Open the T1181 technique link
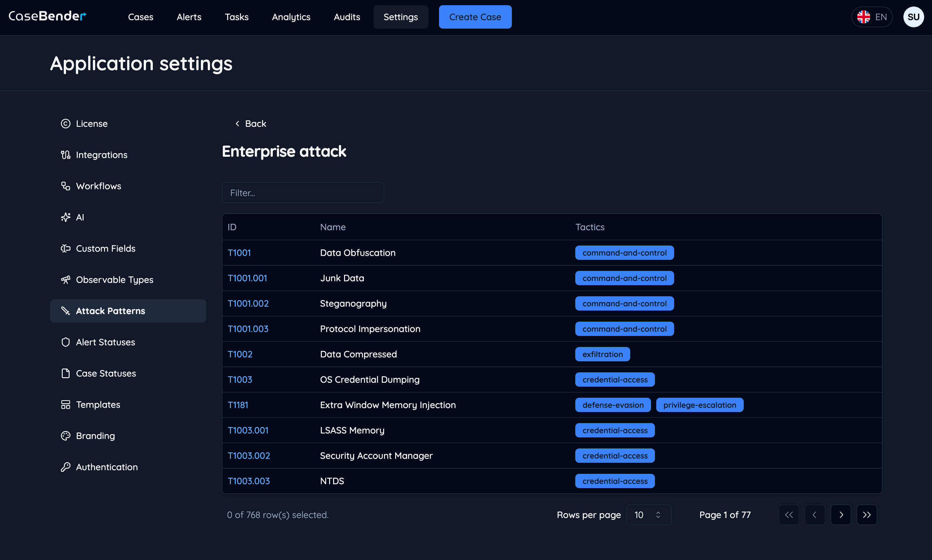Viewport: 932px width, 560px height. tap(238, 405)
